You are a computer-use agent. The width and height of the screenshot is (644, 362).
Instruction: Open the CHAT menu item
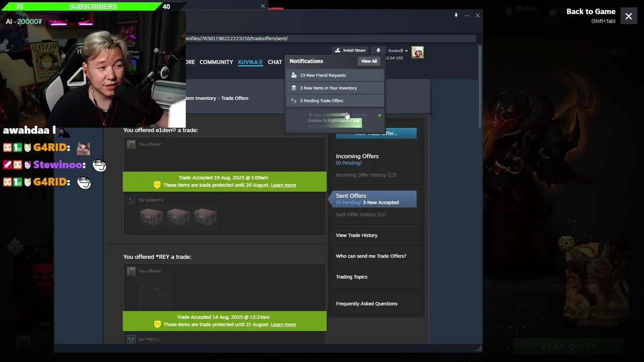tap(275, 62)
